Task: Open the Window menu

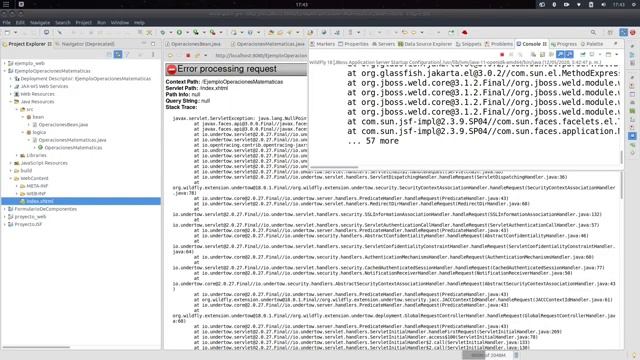Action: click(x=120, y=22)
